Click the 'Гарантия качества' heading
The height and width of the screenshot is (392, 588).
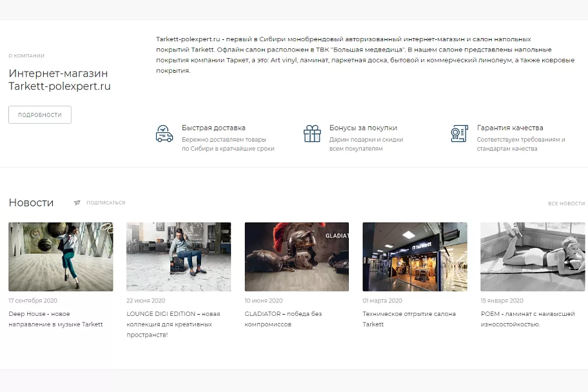click(510, 128)
